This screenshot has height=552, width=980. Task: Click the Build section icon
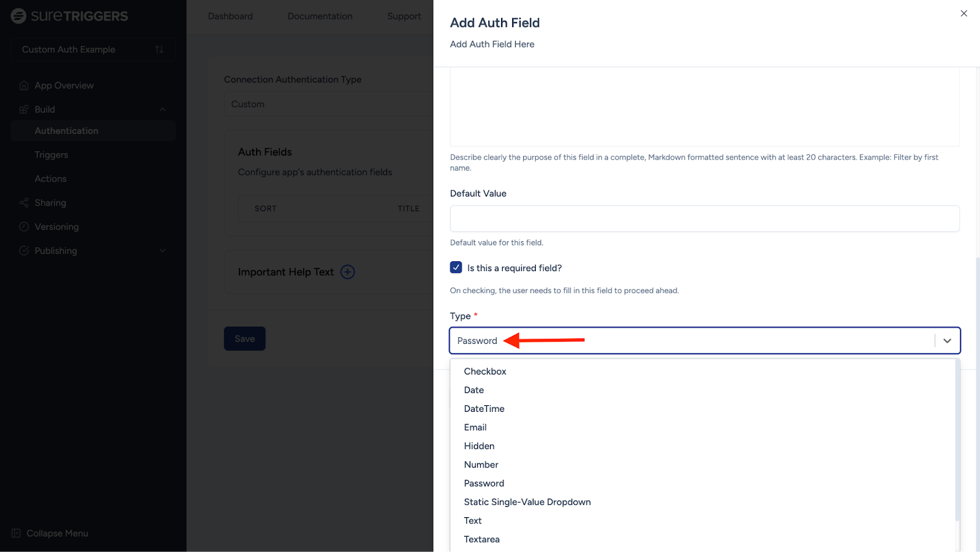[24, 110]
